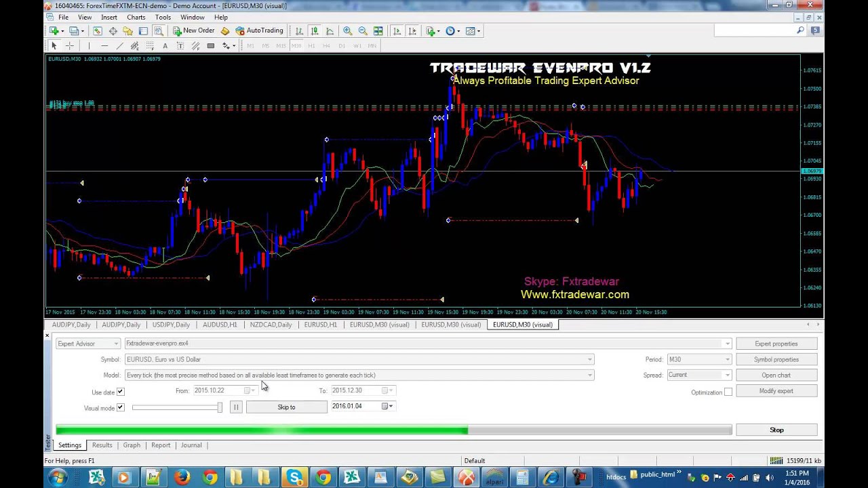Select the D1 timeframe button
Screen dimensions: 868x488
[342, 45]
